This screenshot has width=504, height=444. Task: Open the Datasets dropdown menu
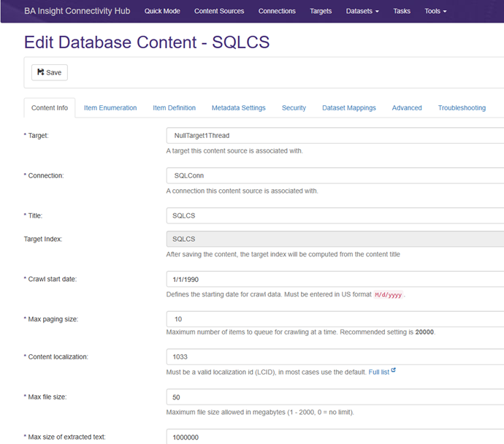(362, 11)
